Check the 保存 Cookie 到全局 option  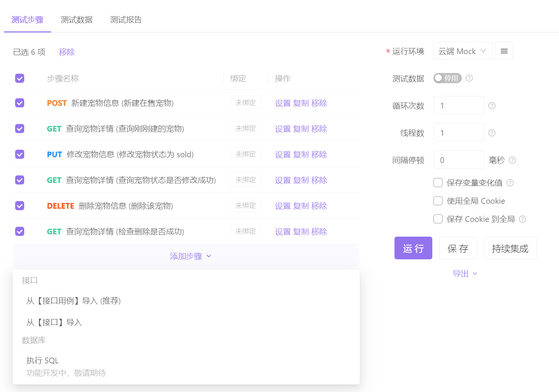[438, 219]
